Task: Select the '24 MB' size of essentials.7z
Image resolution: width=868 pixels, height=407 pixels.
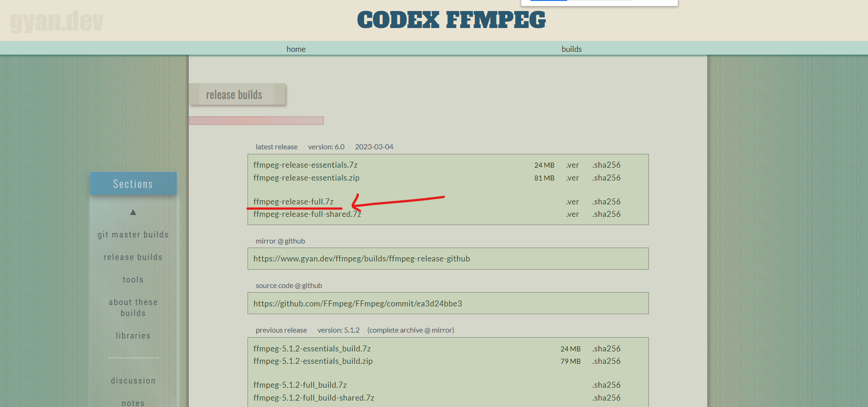Action: point(544,165)
